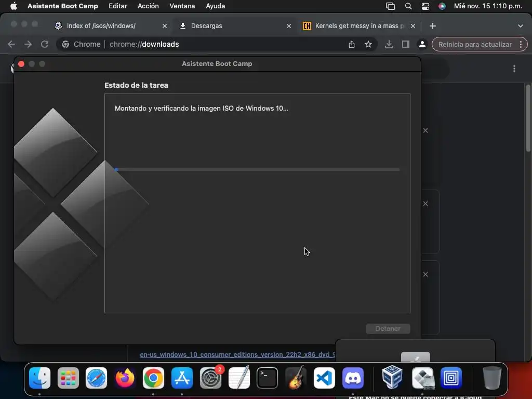The height and width of the screenshot is (399, 532).
Task: Open downloads page more actions menu
Action: (x=514, y=69)
